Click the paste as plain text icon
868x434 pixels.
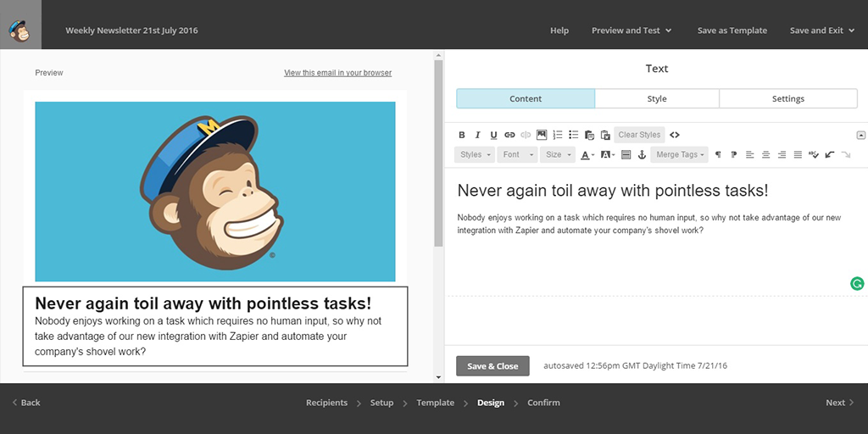590,135
